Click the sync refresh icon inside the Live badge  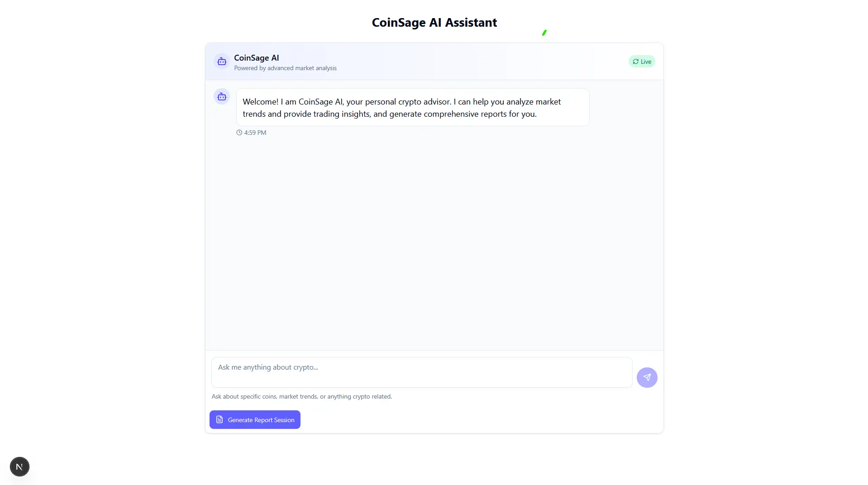[x=635, y=61]
